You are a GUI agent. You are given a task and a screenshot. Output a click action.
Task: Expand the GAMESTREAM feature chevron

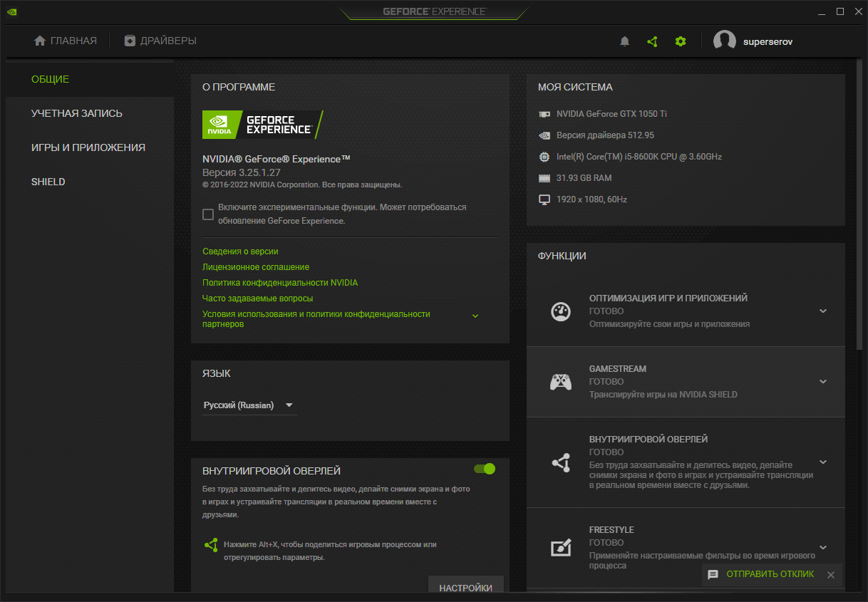click(823, 382)
